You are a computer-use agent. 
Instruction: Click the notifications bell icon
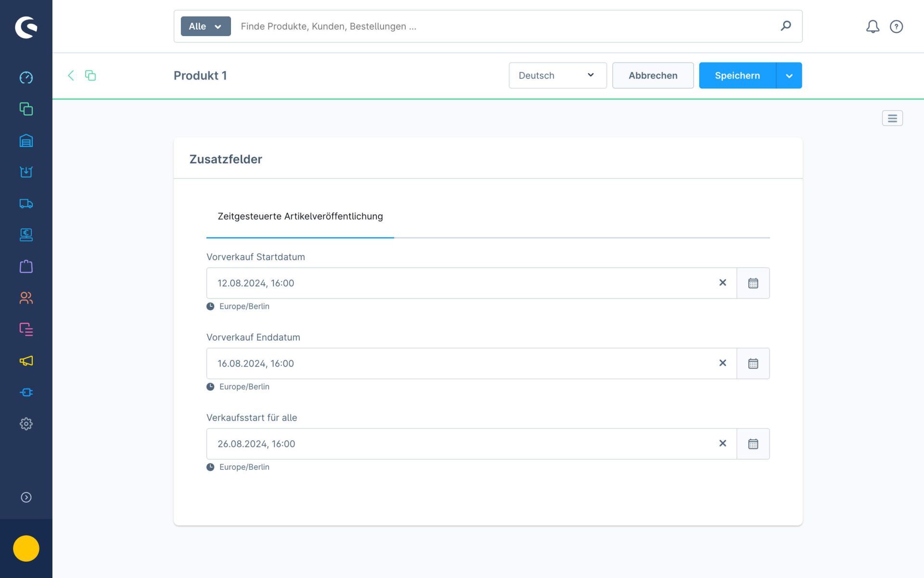tap(873, 26)
